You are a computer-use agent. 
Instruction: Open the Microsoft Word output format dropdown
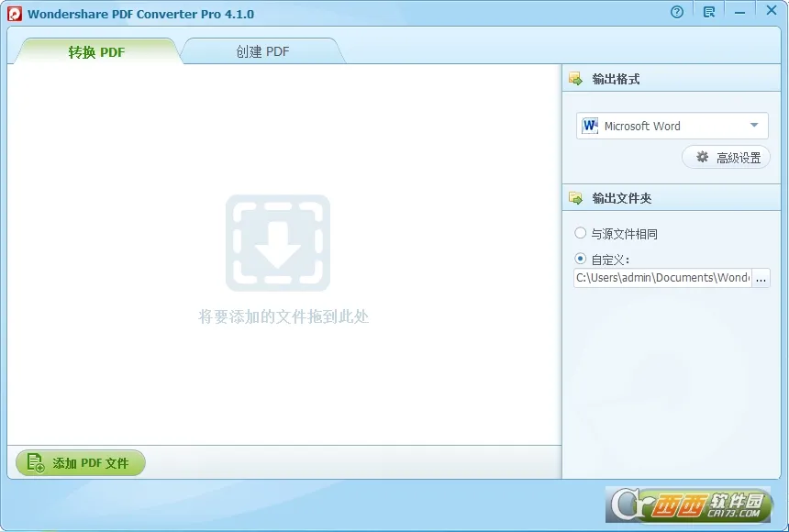672,126
